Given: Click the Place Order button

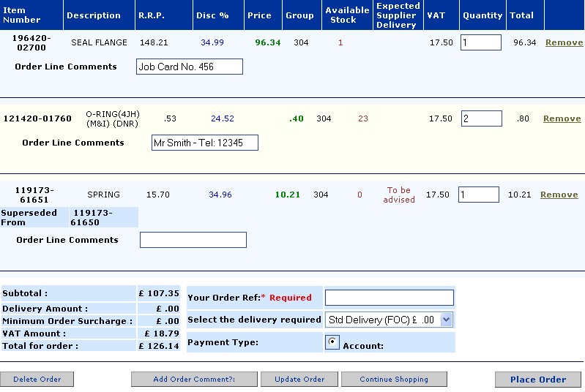Looking at the screenshot, I should (537, 380).
